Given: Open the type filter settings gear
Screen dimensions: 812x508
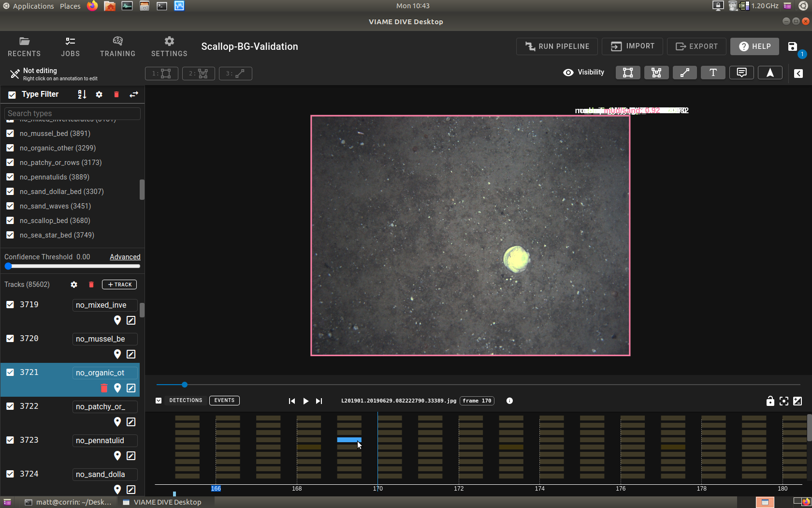Looking at the screenshot, I should pyautogui.click(x=99, y=94).
